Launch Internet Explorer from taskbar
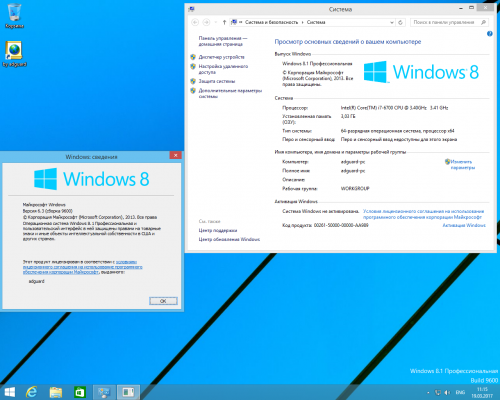Image resolution: width=500 pixels, height=400 pixels. [31, 392]
